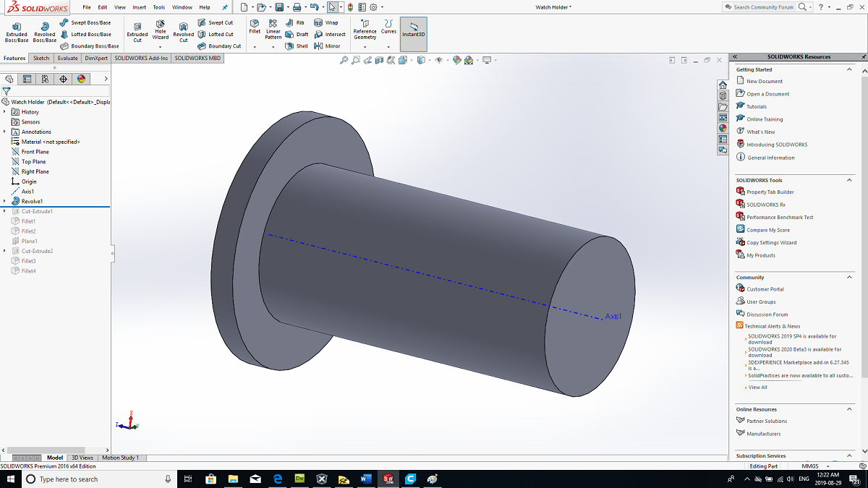Click the Swept Cut tool
This screenshot has height=488, width=868.
click(x=216, y=22)
